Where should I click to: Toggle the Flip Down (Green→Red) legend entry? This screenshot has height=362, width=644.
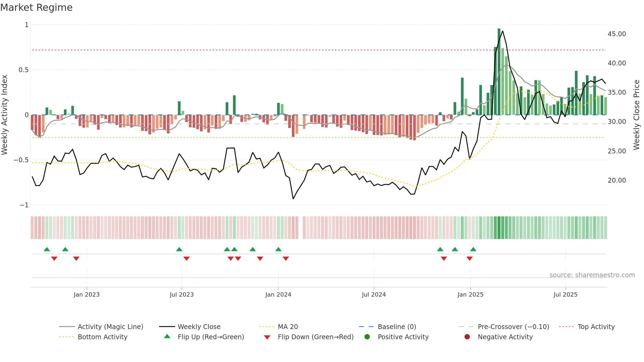pos(309,337)
